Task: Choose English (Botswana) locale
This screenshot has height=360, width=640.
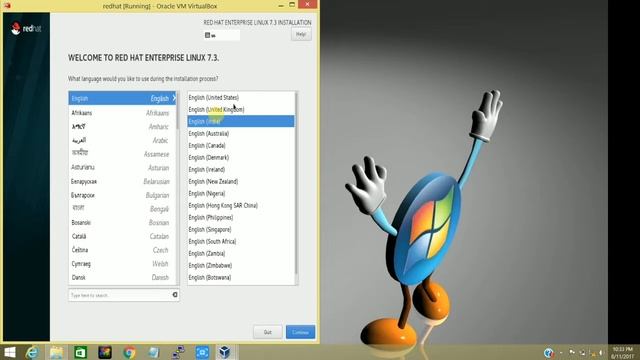Action: [241, 278]
